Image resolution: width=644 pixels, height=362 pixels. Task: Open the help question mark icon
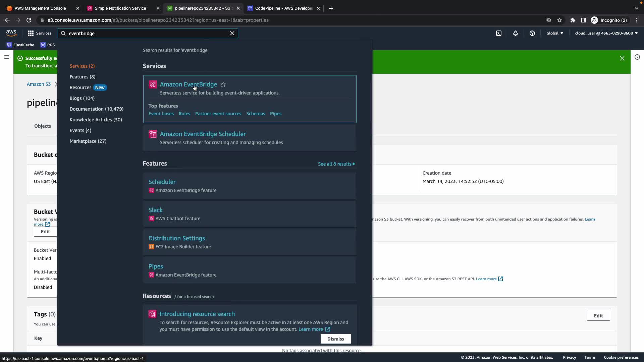[532, 33]
